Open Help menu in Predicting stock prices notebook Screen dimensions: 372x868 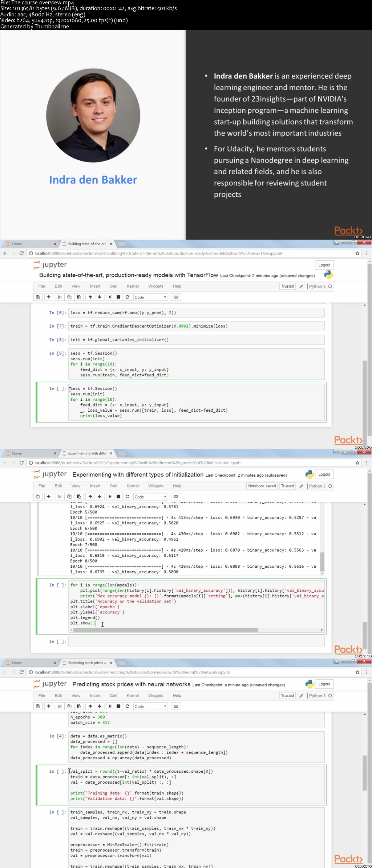[x=177, y=695]
